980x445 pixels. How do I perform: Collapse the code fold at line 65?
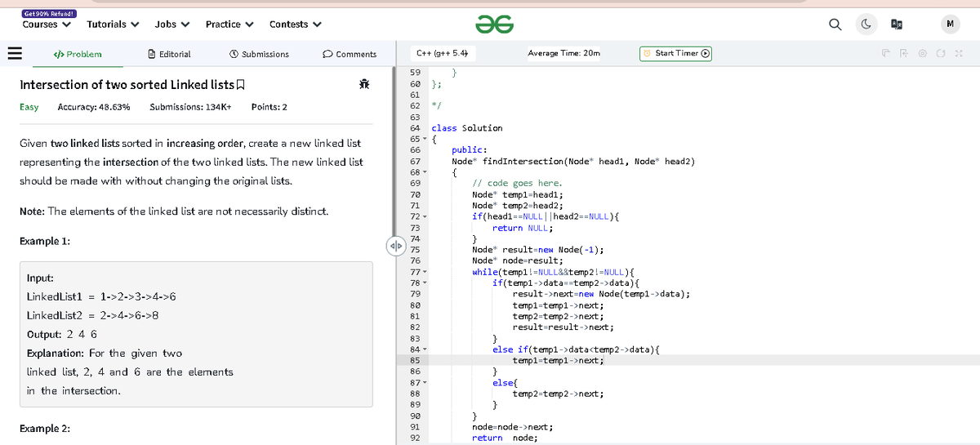tap(425, 140)
